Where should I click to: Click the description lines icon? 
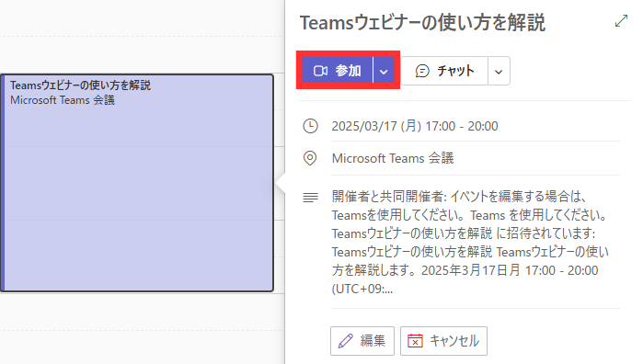tap(310, 198)
